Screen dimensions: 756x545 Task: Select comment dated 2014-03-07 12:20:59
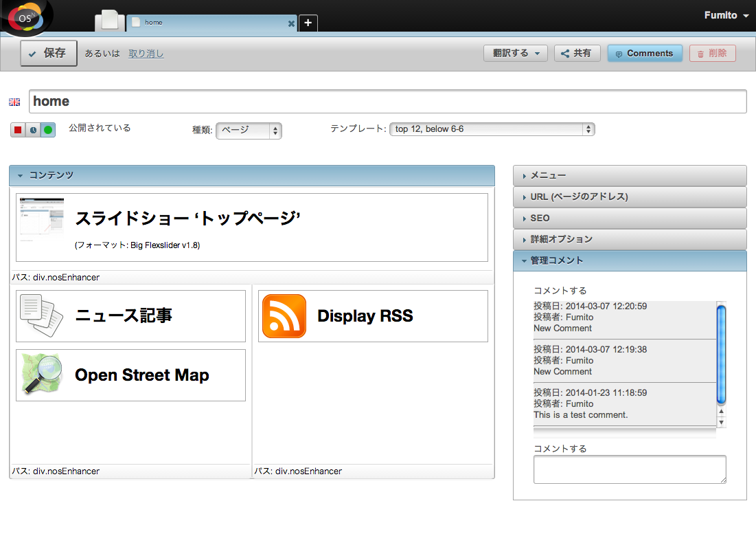coord(625,318)
